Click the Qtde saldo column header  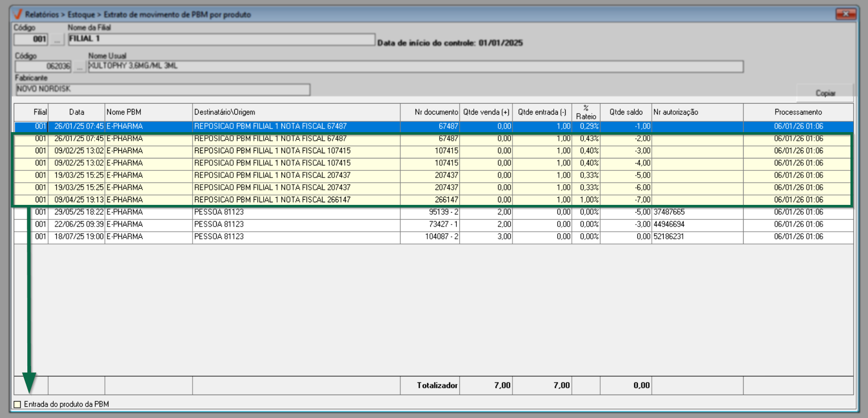pos(625,112)
